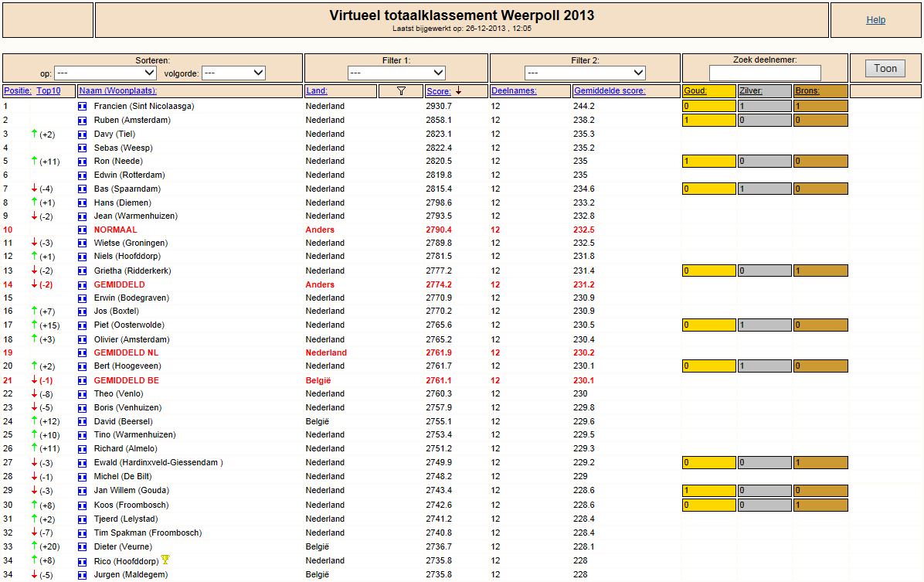Viewport: 924px width, 582px height.
Task: Sort by the Gemiddelde score column header
Action: 610,90
